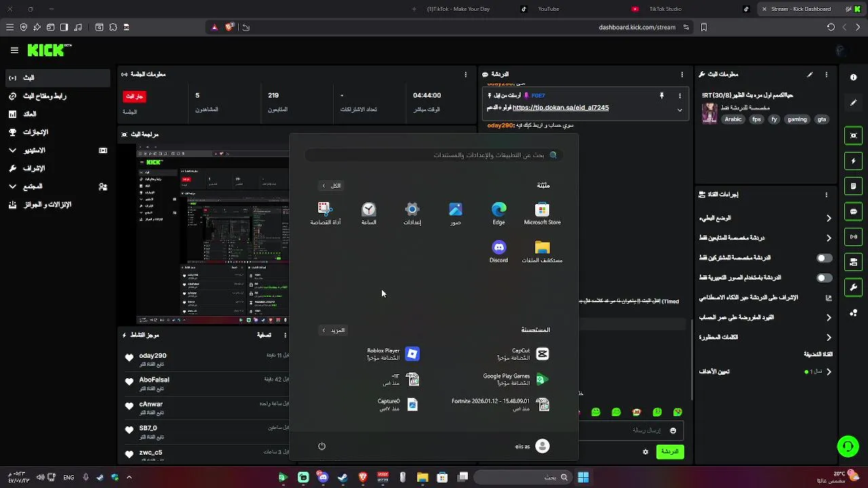Click the info icon in Kick right sidebar

coord(854,77)
